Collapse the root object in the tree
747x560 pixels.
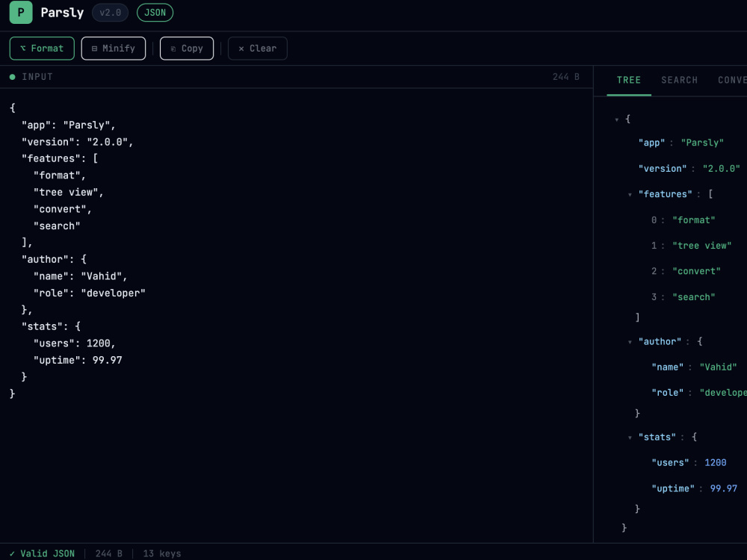(617, 119)
